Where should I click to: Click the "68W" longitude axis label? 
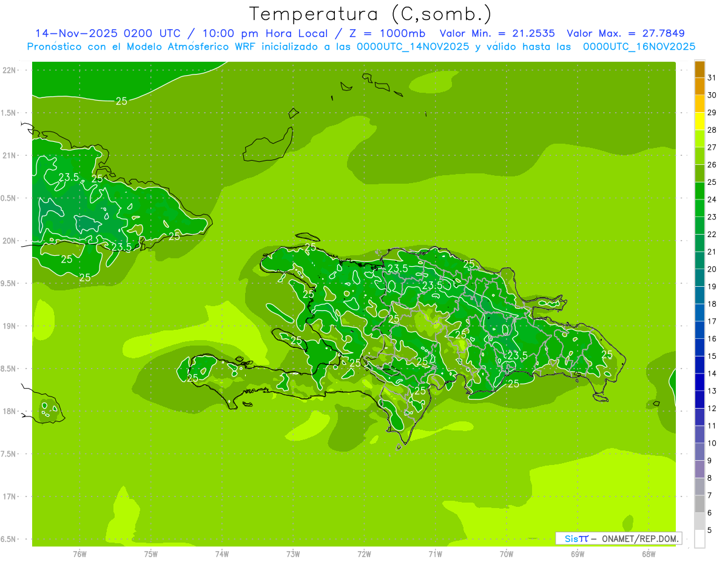point(649,554)
